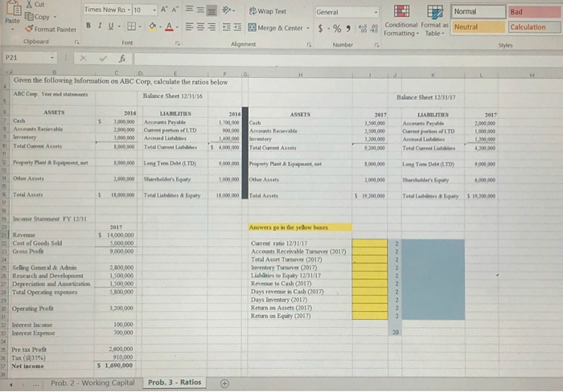Switch to Prob. 2 - Working Capital sheet
Viewport: 563px width, 392px height.
(92, 382)
